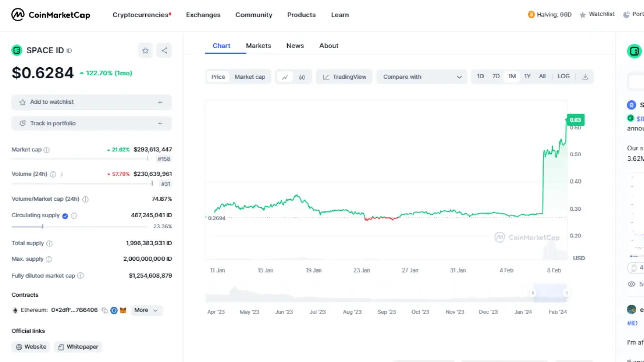Click the Circulating supply verified badge
Image resolution: width=644 pixels, height=362 pixels.
point(65,216)
